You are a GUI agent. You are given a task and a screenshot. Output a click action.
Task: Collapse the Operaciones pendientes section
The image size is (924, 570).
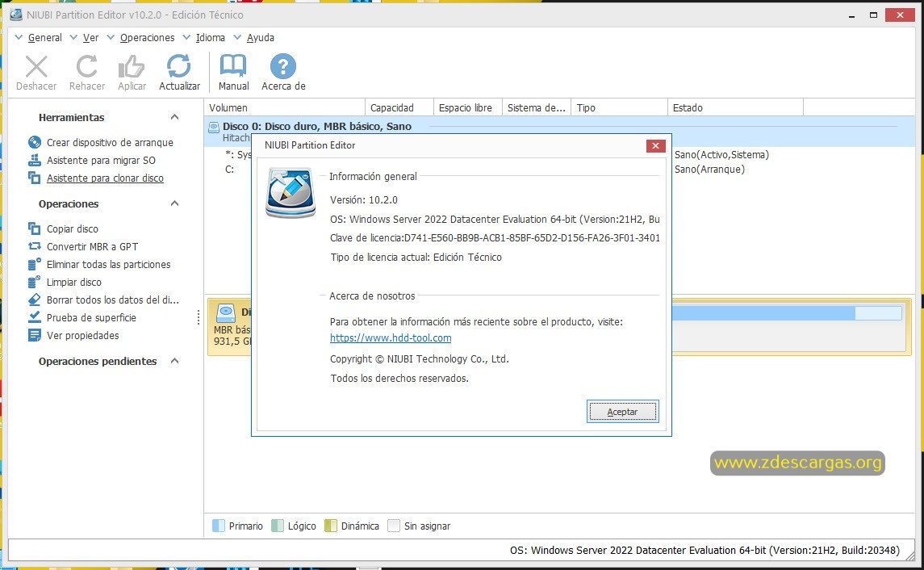[174, 361]
